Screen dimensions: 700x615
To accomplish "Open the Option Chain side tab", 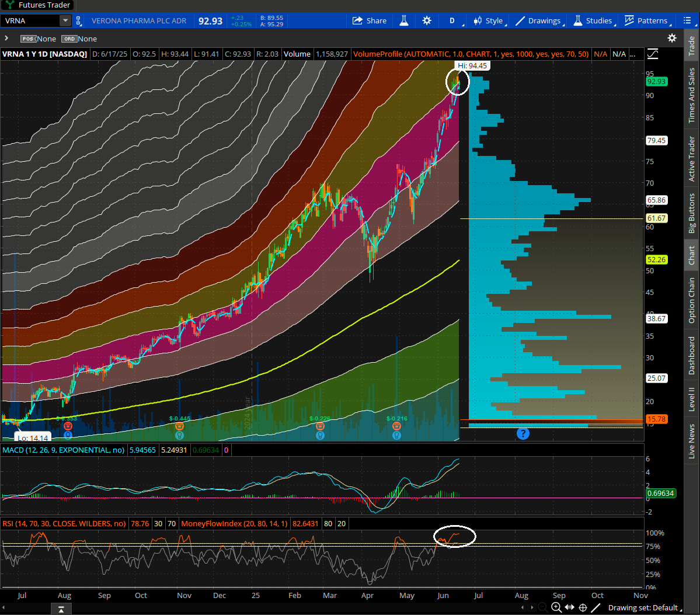I will [691, 300].
